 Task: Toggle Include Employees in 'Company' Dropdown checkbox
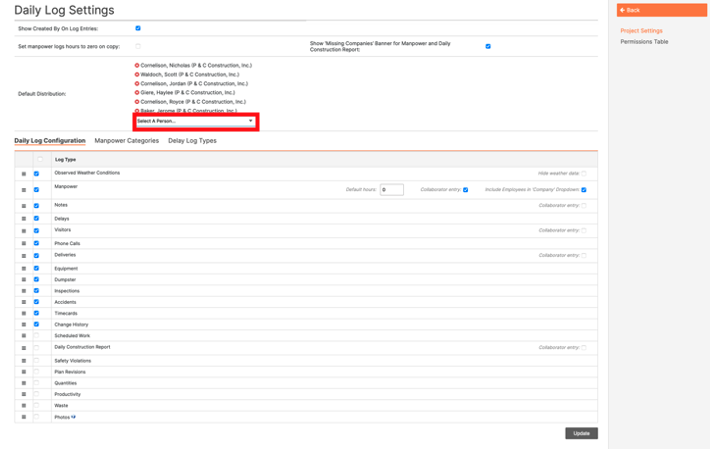point(583,189)
